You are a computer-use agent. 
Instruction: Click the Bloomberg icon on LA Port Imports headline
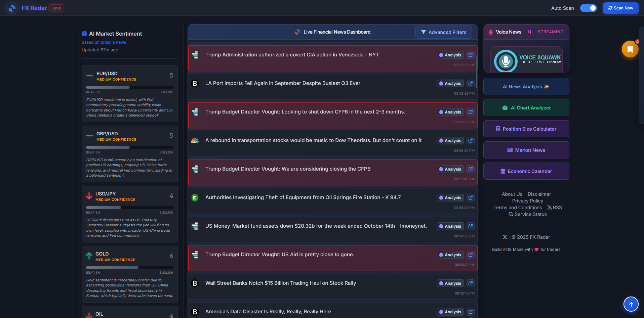195,83
